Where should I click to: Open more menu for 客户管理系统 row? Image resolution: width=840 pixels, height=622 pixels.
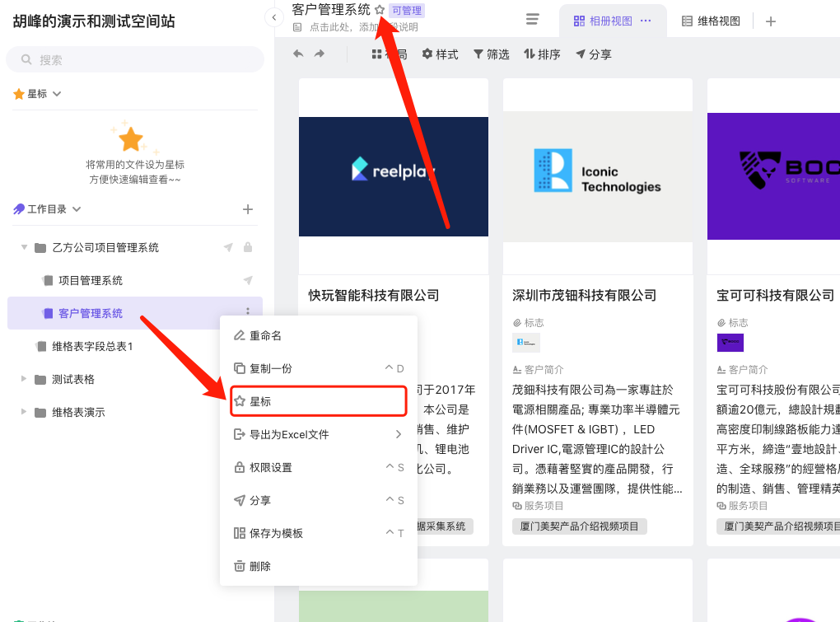[x=248, y=311]
